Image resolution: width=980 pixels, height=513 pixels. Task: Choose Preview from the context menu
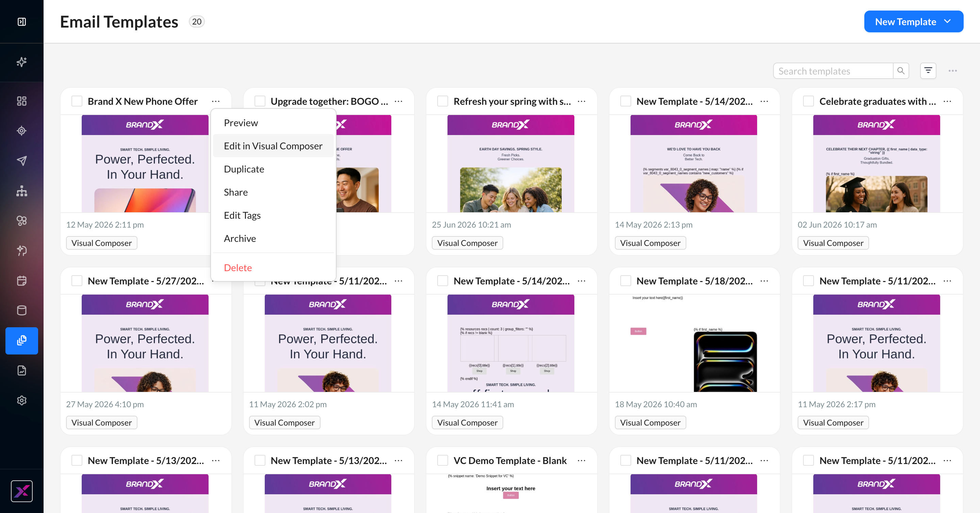[x=273, y=123]
